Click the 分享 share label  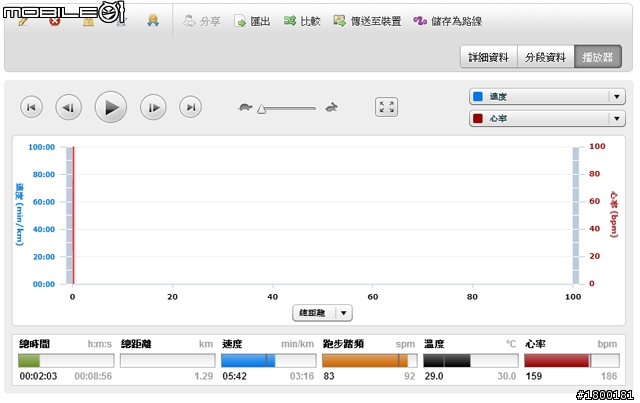[x=210, y=21]
